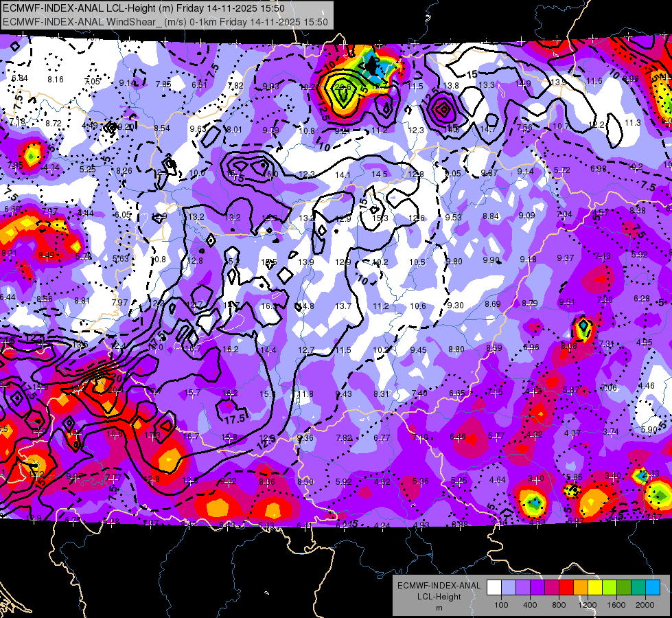Click the magenta legend swatch
Viewport: 672px width, 618px height.
[x=552, y=588]
